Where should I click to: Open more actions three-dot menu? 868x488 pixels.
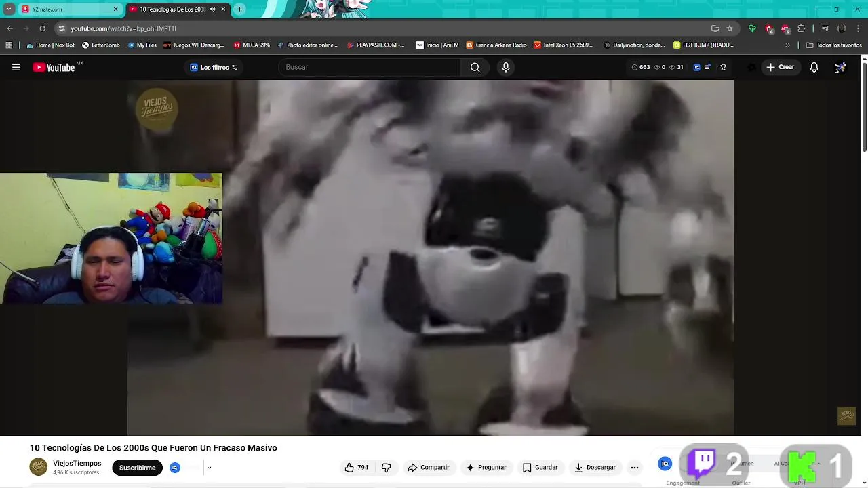[635, 468]
